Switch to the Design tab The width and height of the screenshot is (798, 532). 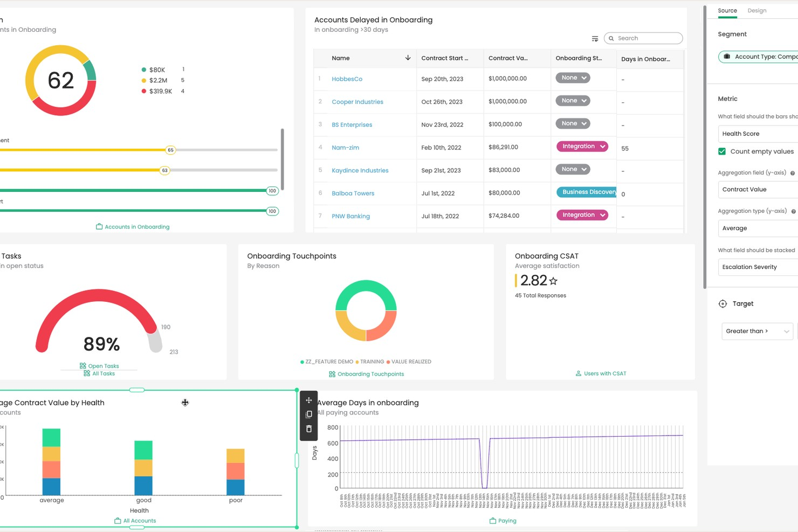757,10
